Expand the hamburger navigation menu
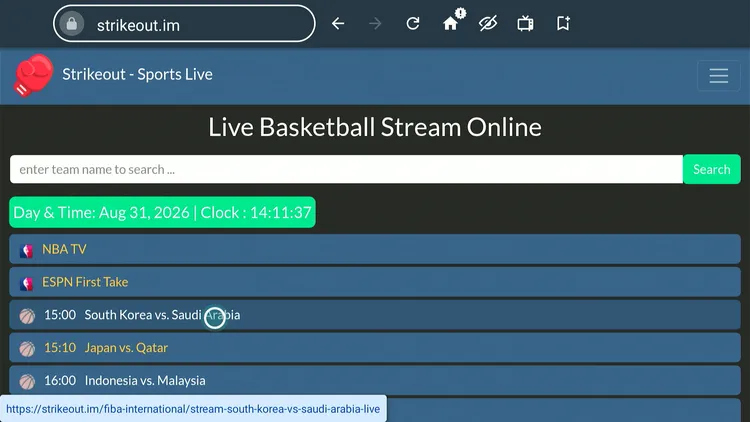 coord(718,76)
